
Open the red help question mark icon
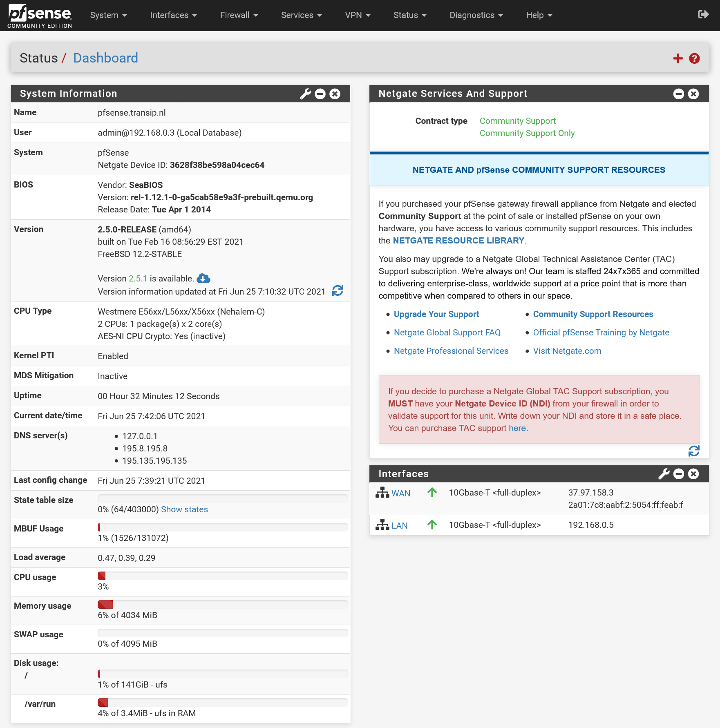click(694, 58)
